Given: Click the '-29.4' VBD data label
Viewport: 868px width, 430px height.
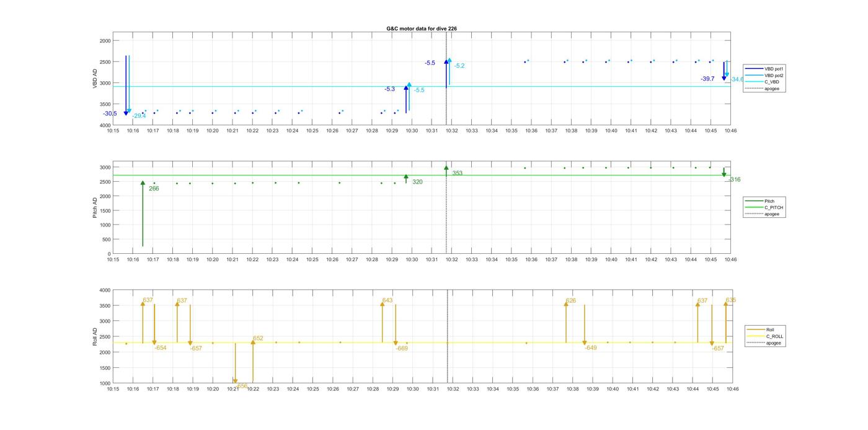Looking at the screenshot, I should pos(139,116).
